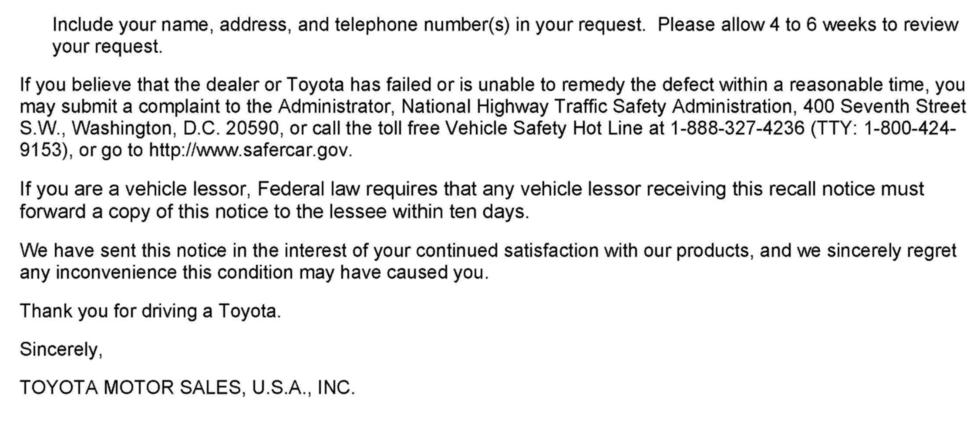Click 'Thank you for driving a Toyota.' line
The height and width of the screenshot is (421, 980).
151,311
